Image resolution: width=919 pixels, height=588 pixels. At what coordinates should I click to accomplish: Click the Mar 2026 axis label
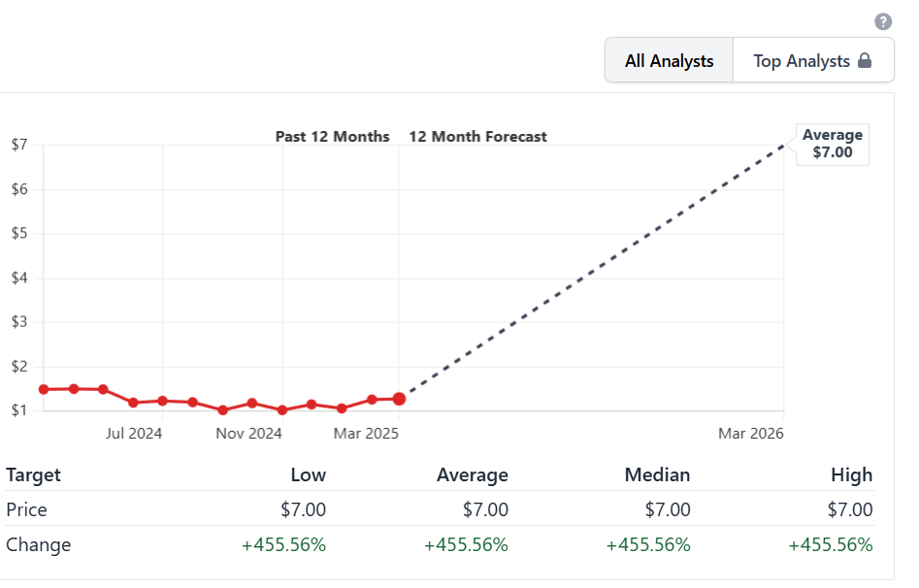pyautogui.click(x=750, y=434)
